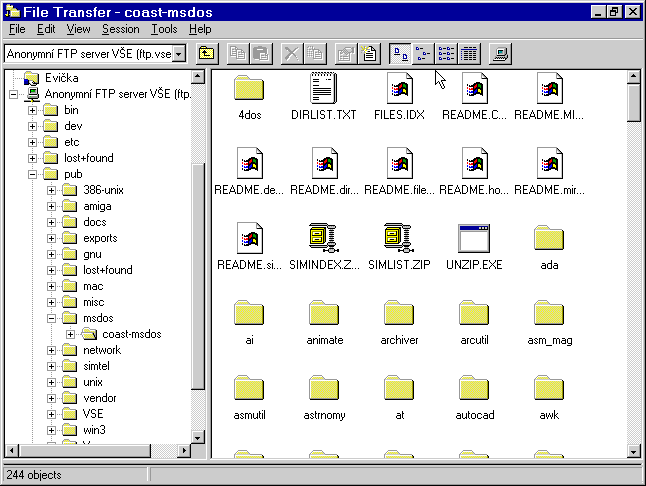Screen dimensions: 646x486
Task: Click tree pane scroll down arrow
Action: (x=198, y=438)
